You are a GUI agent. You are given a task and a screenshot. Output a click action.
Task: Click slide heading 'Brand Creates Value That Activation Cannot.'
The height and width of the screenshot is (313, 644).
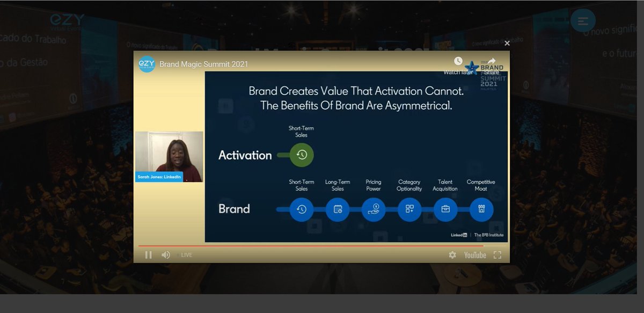coord(356,91)
